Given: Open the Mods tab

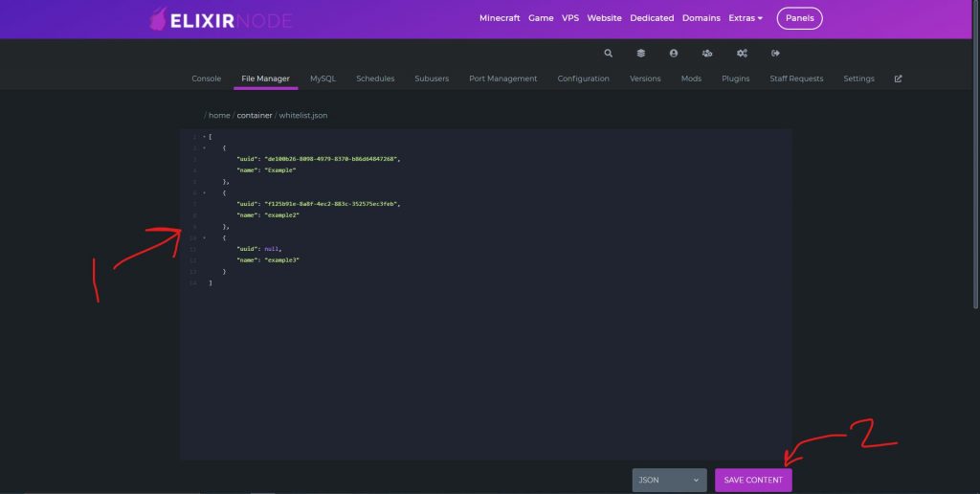Looking at the screenshot, I should (x=691, y=79).
